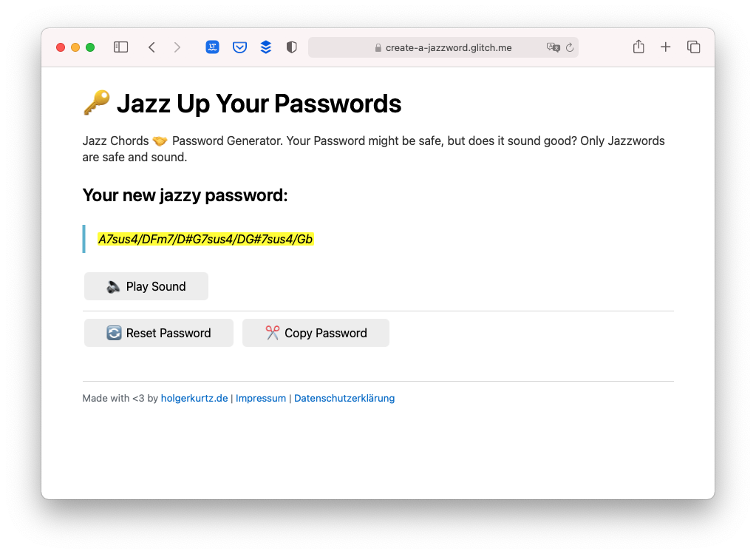Click Reset Password to generate new jazzword
Image resolution: width=756 pixels, height=554 pixels.
[158, 333]
